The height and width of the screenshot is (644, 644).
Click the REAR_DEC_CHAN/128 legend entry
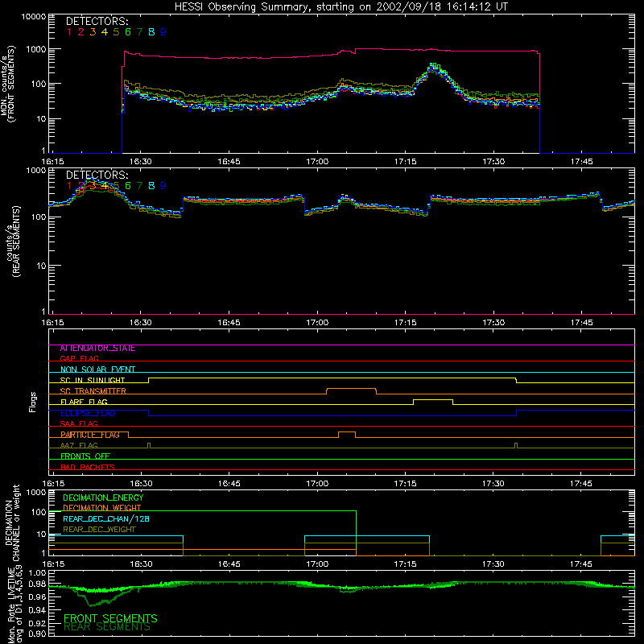(x=106, y=518)
